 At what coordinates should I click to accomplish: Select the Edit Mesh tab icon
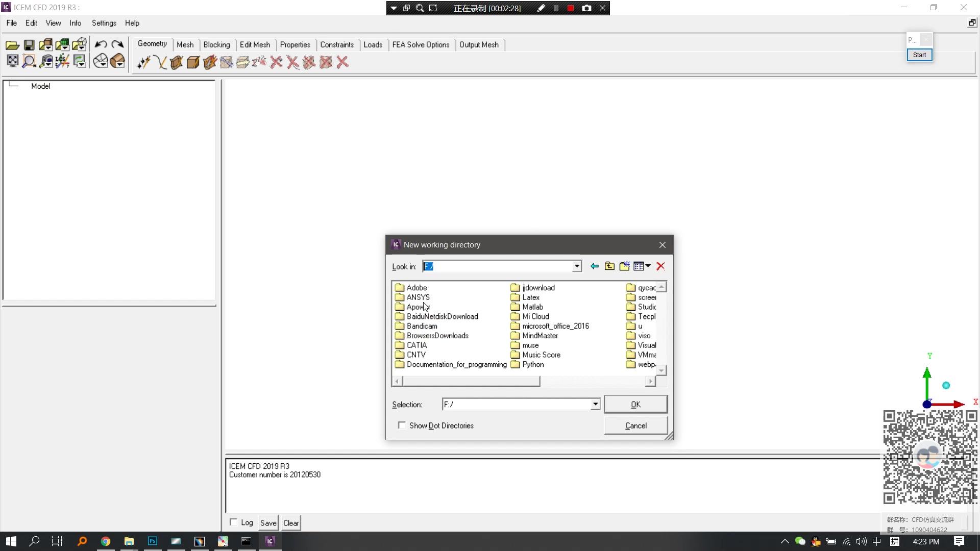(x=254, y=44)
